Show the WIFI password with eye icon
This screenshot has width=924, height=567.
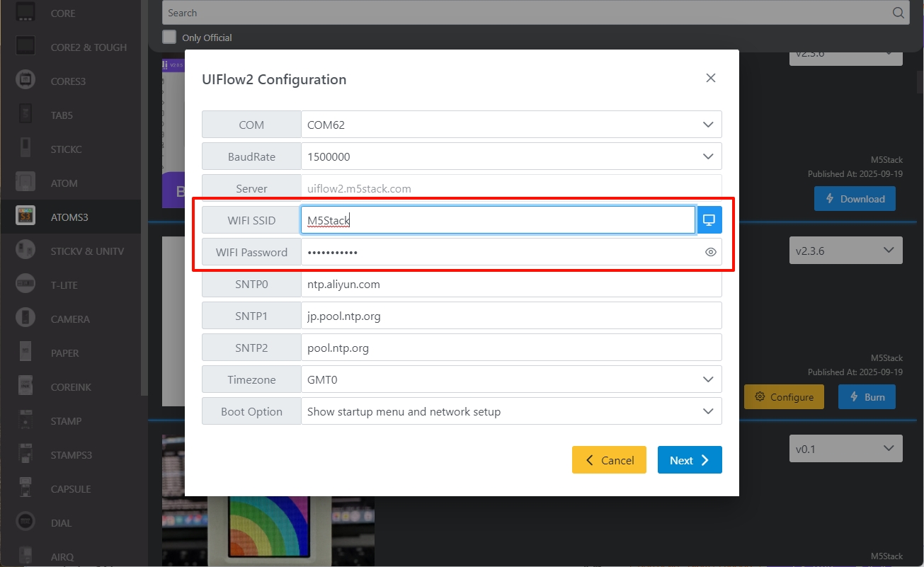coord(711,252)
